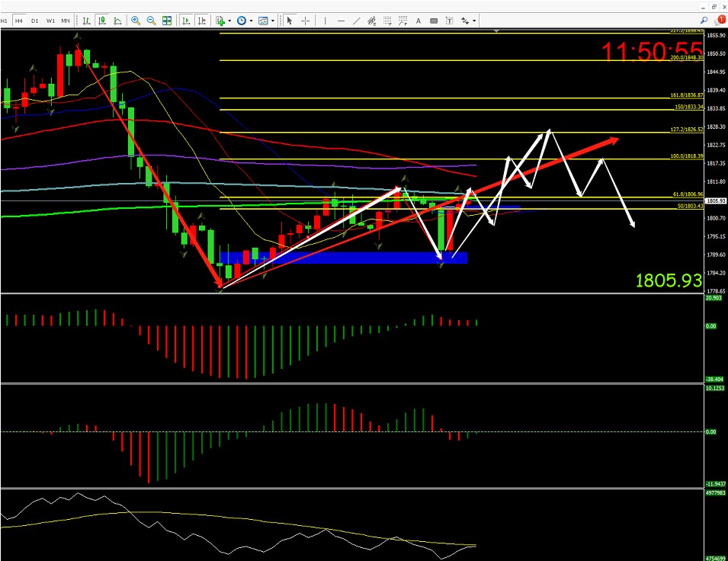The height and width of the screenshot is (561, 728).
Task: Choose the horizontal line tool
Action: coord(340,21)
